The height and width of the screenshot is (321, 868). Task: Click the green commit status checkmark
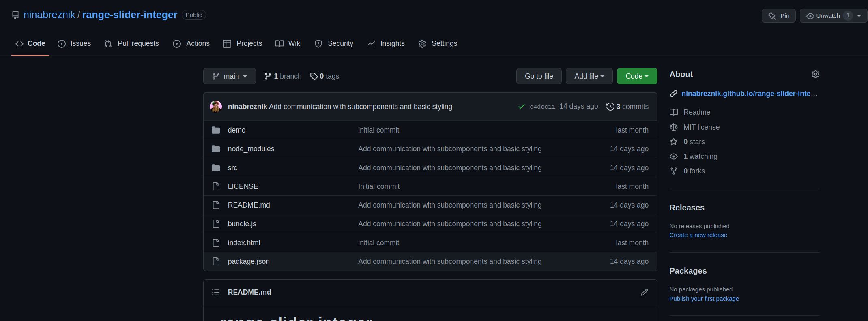(x=522, y=107)
